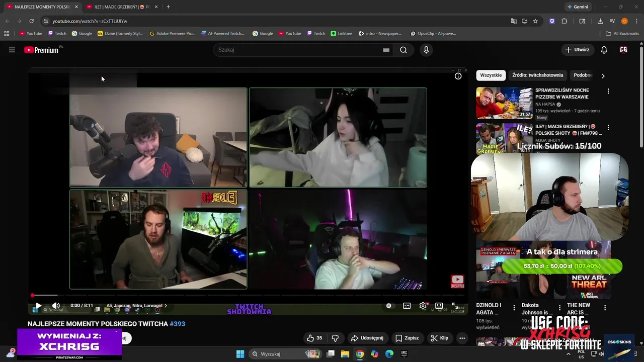Screen dimensions: 644x362
Task: Reload the page
Action: 31,21
